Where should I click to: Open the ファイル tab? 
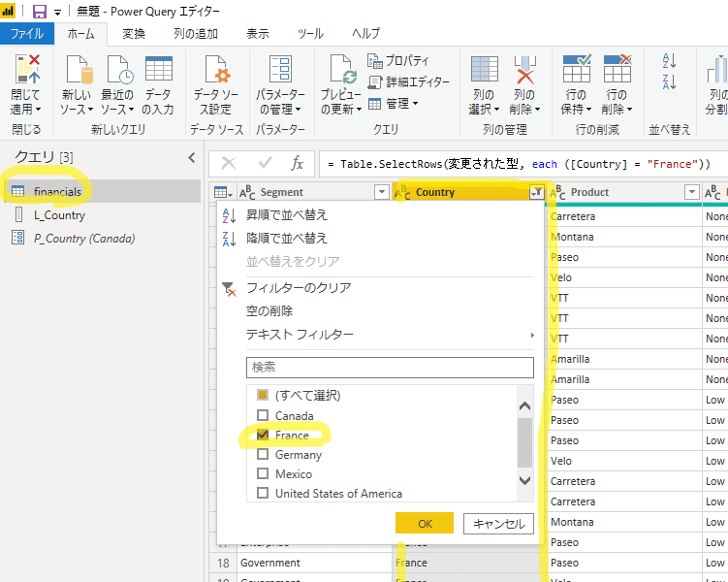(27, 33)
